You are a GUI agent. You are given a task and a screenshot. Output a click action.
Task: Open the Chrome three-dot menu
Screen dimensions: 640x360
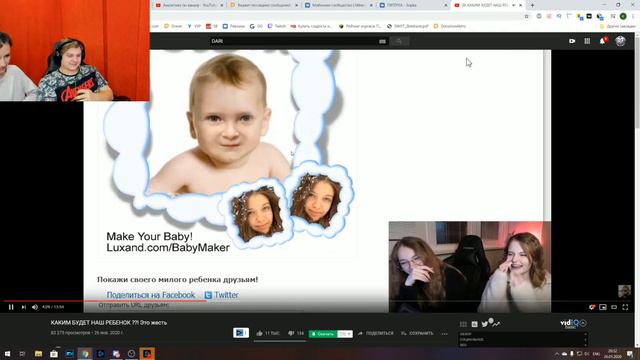point(634,16)
